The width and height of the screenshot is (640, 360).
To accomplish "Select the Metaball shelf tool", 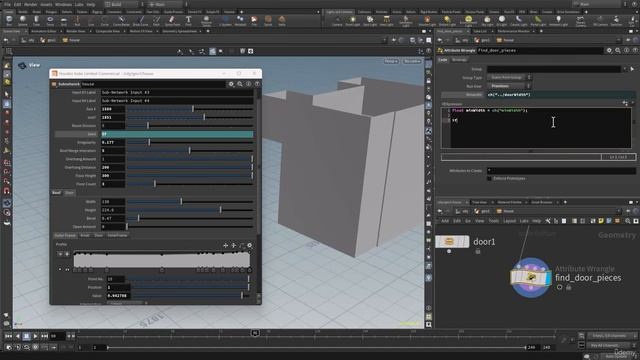I will tap(240, 21).
